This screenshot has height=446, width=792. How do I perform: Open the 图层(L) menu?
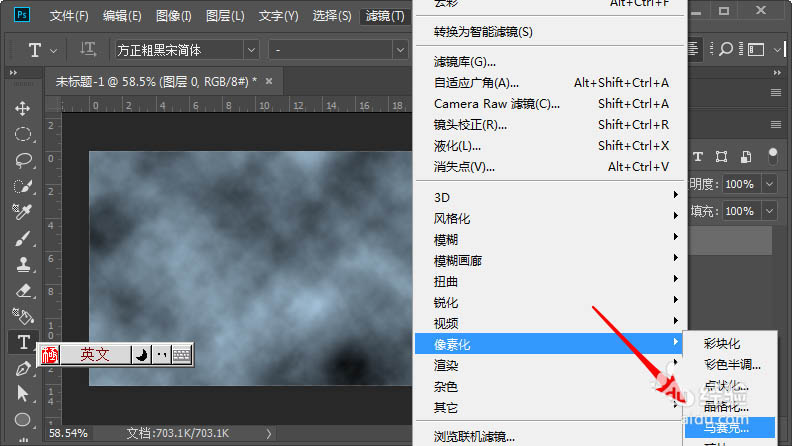(x=225, y=16)
